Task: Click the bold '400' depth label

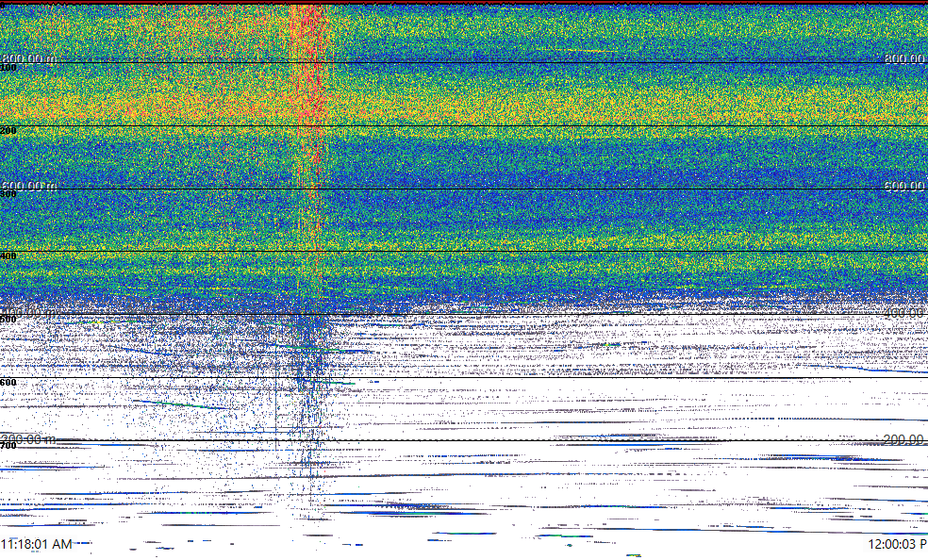Action: coord(8,256)
